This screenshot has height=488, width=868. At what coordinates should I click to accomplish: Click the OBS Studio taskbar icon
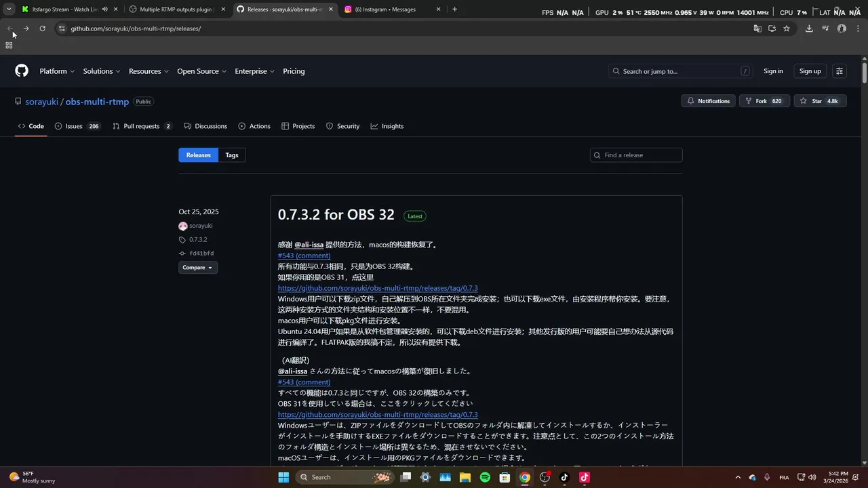(x=545, y=477)
